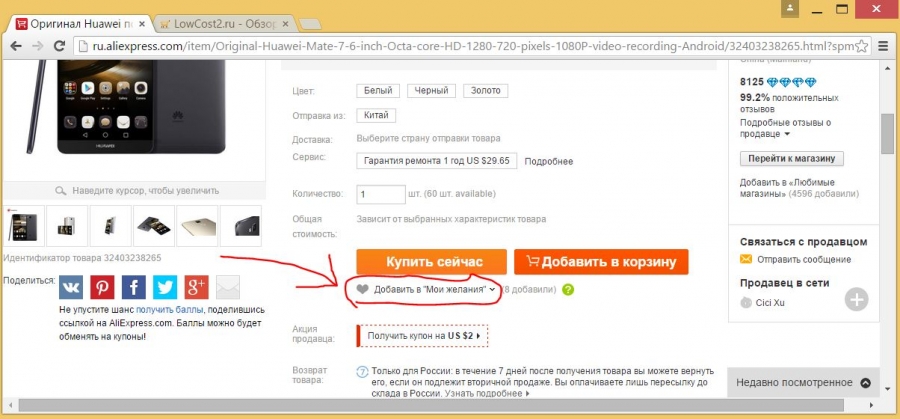Screen dimensions: 900x419
Task: Select first product thumbnail
Action: (24, 226)
